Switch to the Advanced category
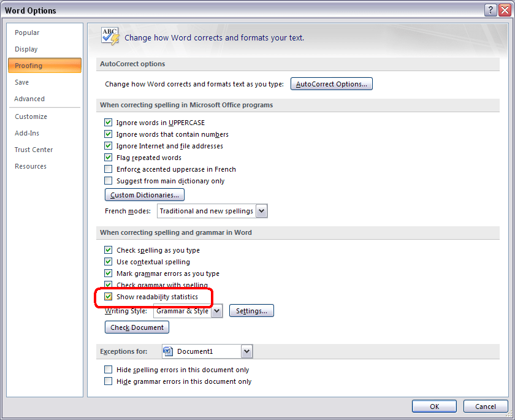The image size is (515, 420). pos(29,99)
